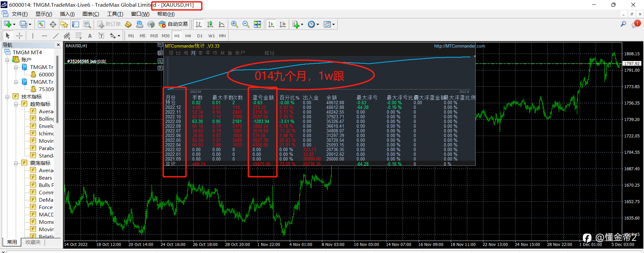Zoom out of the chart
The width and height of the screenshot is (644, 253).
click(246, 24)
